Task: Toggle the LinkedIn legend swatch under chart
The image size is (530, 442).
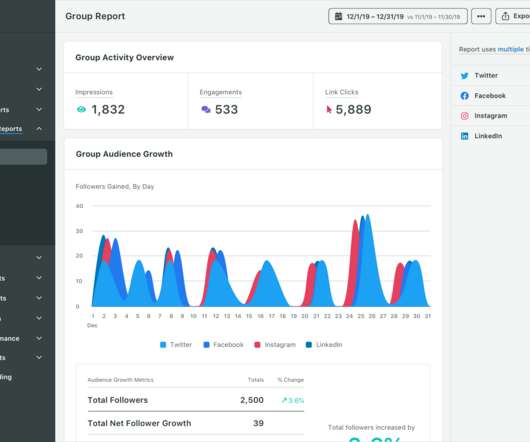Action: point(309,345)
